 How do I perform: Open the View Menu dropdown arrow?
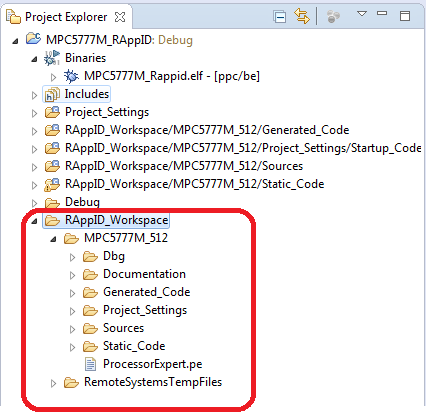[x=362, y=14]
